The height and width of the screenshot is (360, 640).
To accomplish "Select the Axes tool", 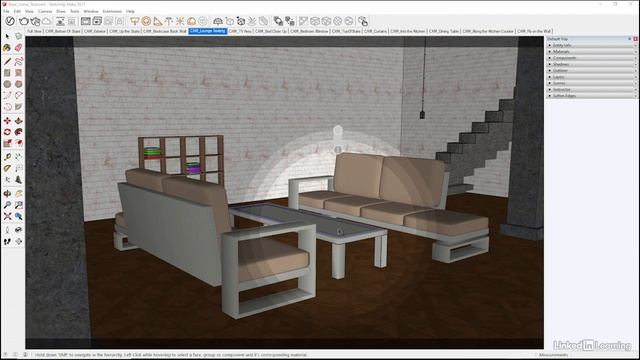I will tap(7, 180).
